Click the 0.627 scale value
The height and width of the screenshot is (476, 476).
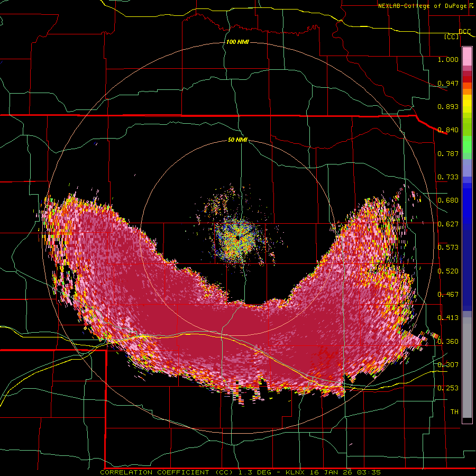[x=448, y=224]
